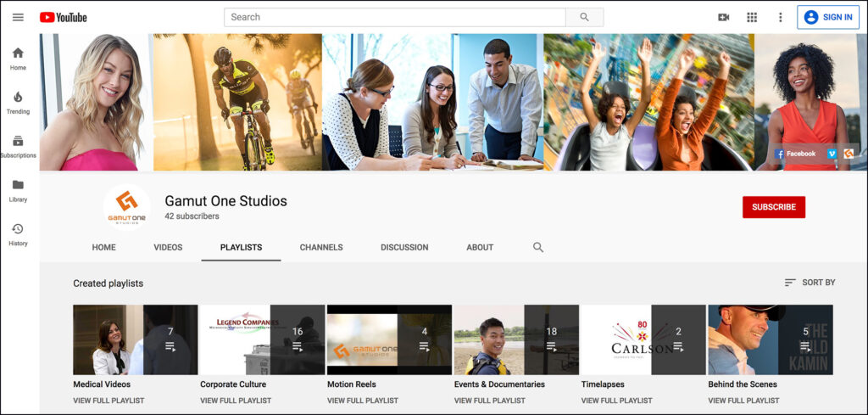
Task: Open the hamburger guide menu
Action: click(18, 17)
